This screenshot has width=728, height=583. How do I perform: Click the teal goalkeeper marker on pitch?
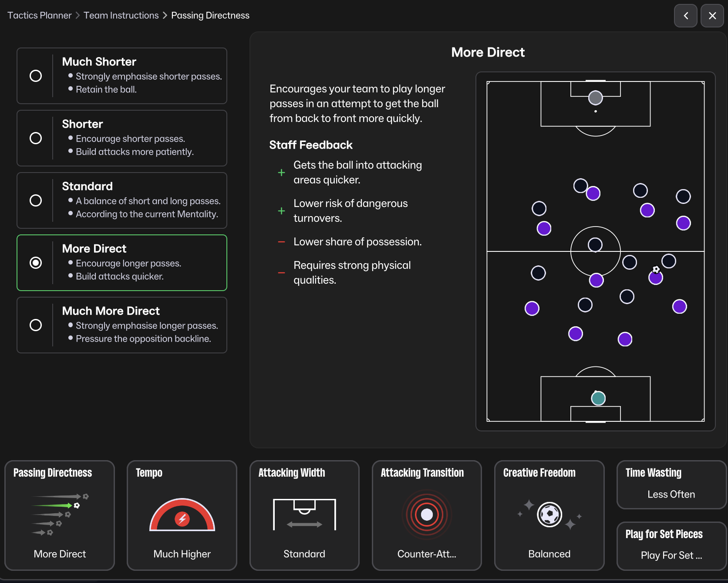[x=598, y=398]
